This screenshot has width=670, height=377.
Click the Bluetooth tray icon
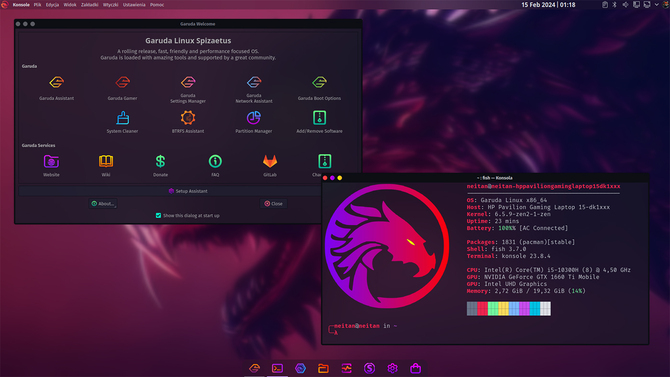coord(614,5)
